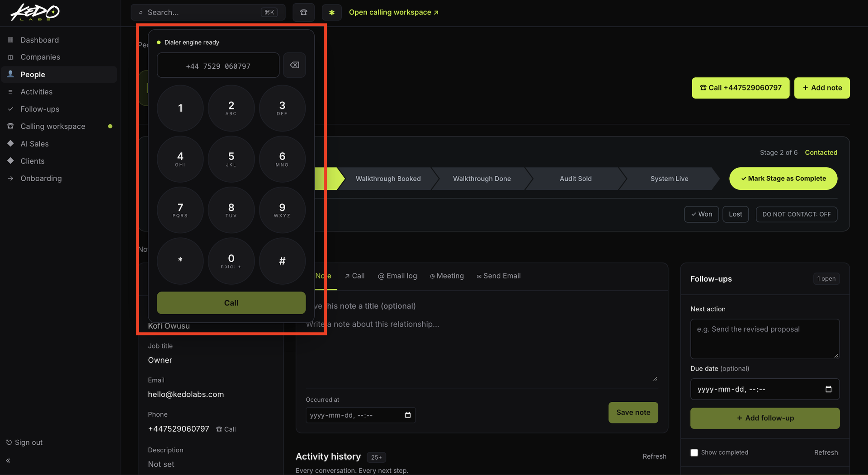
Task: Click the Add note button
Action: tap(822, 88)
